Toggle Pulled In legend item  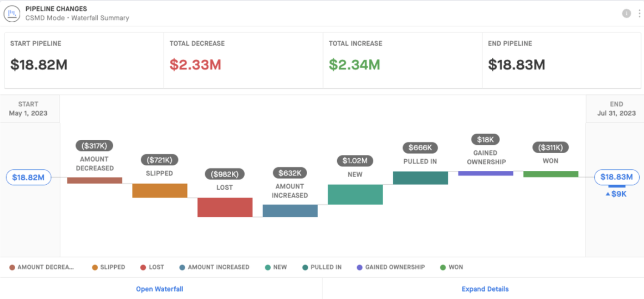click(x=322, y=267)
